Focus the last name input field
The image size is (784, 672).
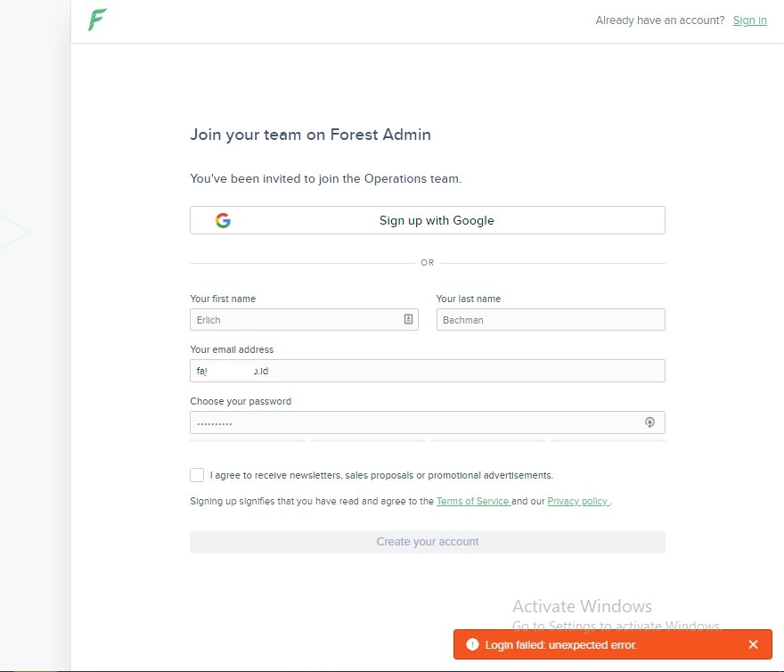[551, 320]
